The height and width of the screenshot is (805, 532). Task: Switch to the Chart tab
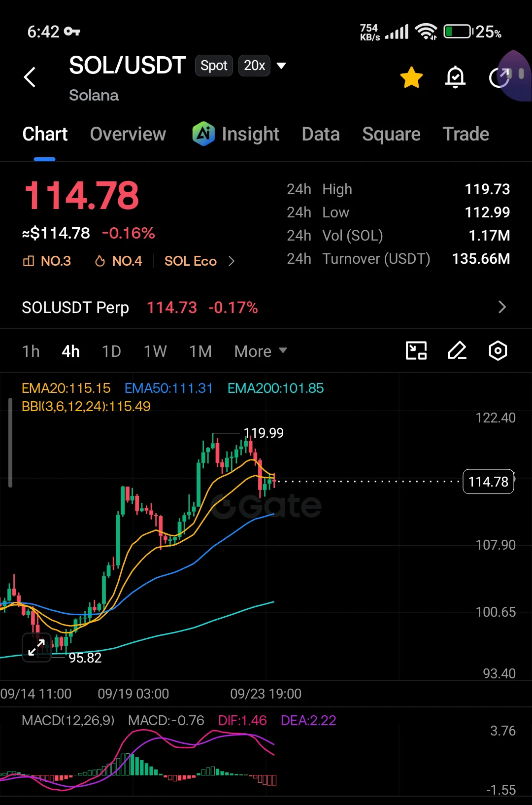click(x=45, y=134)
